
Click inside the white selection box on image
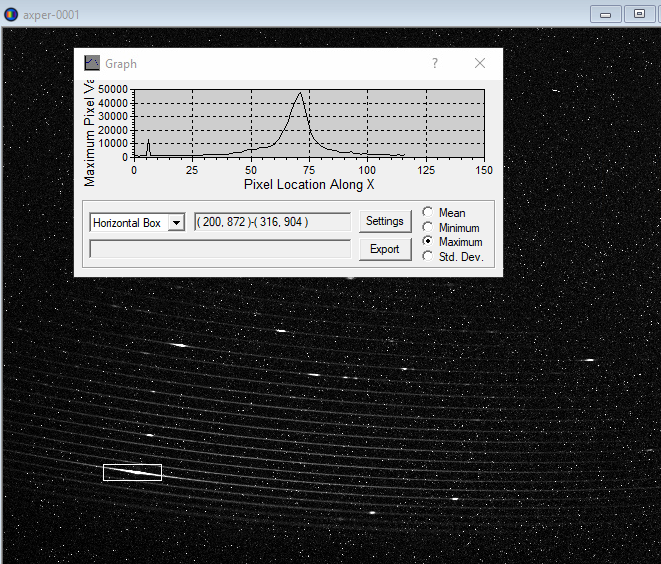tap(132, 472)
